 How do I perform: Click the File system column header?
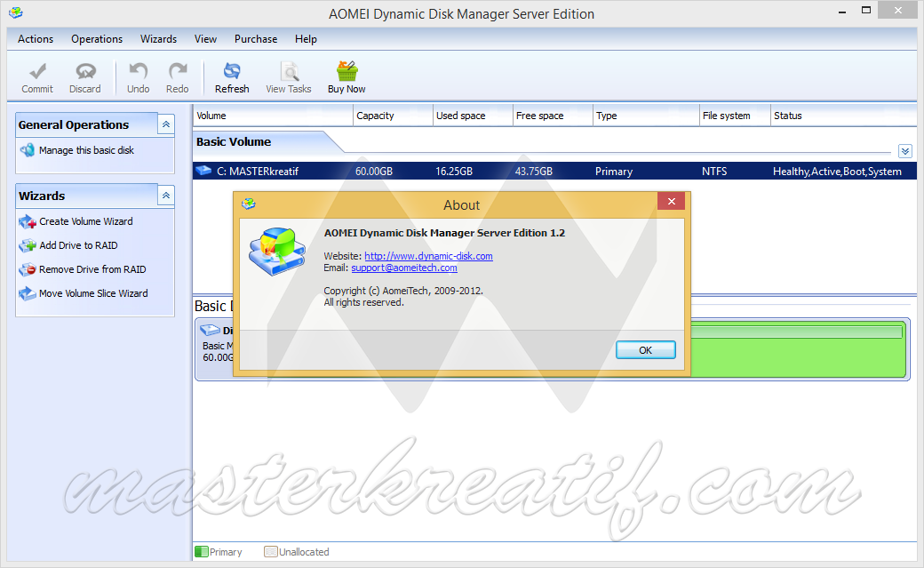[x=735, y=116]
